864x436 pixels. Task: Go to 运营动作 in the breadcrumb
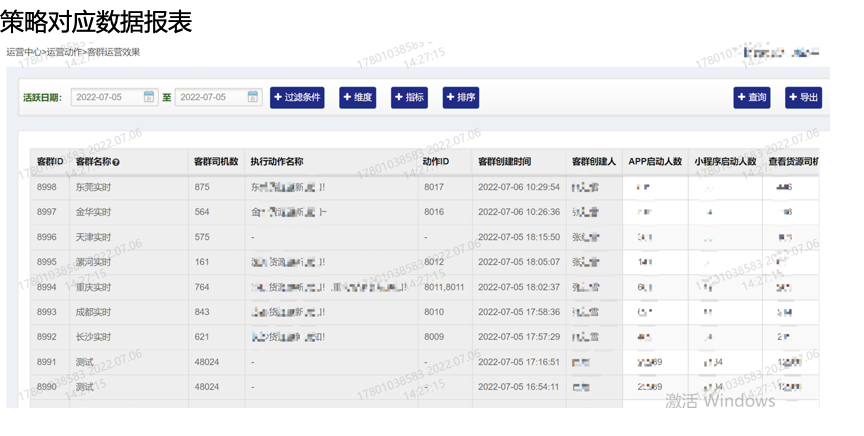64,52
